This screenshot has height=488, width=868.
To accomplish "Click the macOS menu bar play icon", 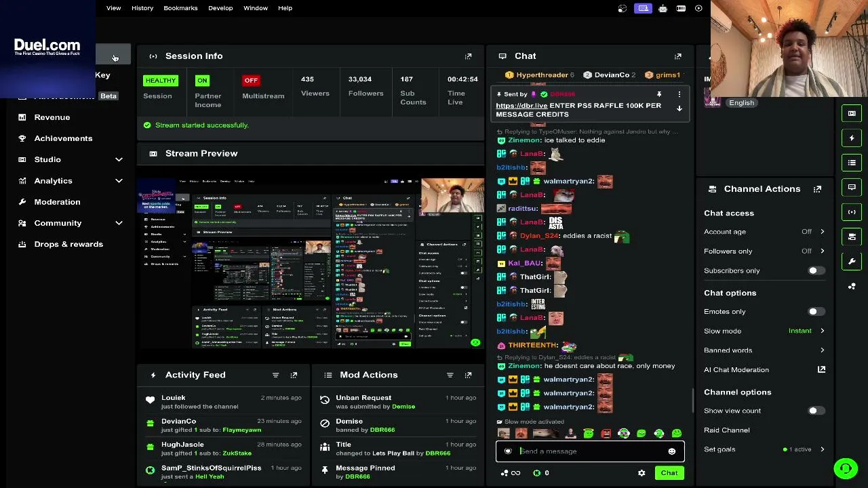I will point(698,8).
